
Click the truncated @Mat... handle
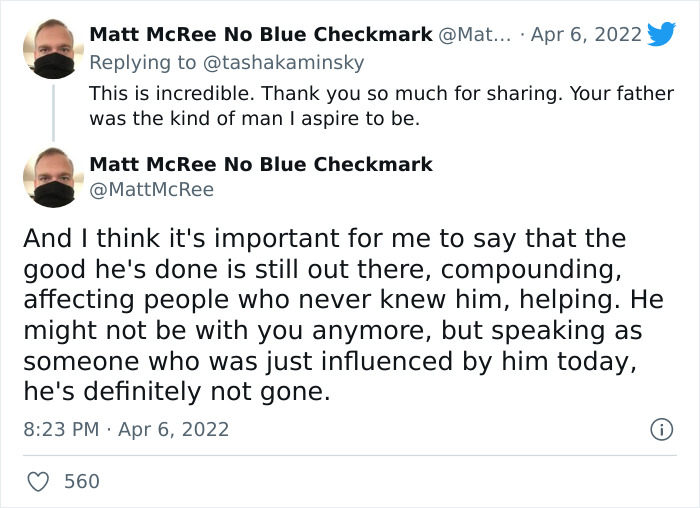477,34
